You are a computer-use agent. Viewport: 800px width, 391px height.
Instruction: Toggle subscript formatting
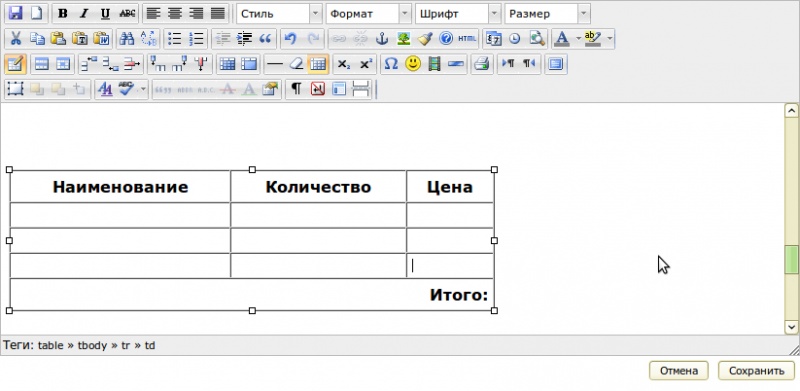pos(344,64)
